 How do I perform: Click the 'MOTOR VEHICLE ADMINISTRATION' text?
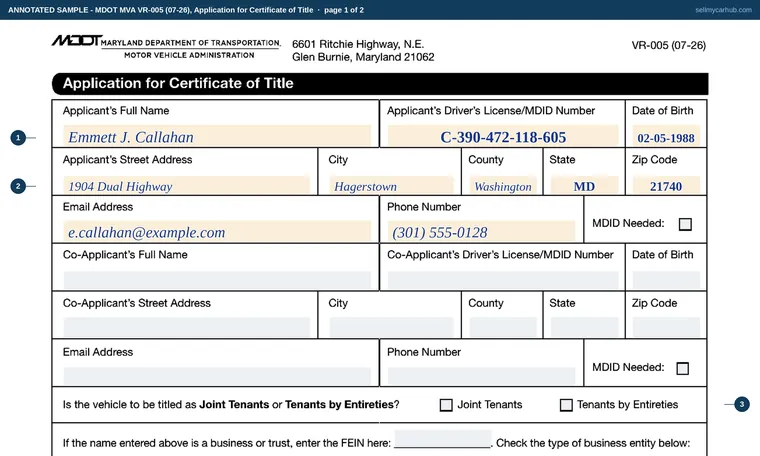[189, 55]
